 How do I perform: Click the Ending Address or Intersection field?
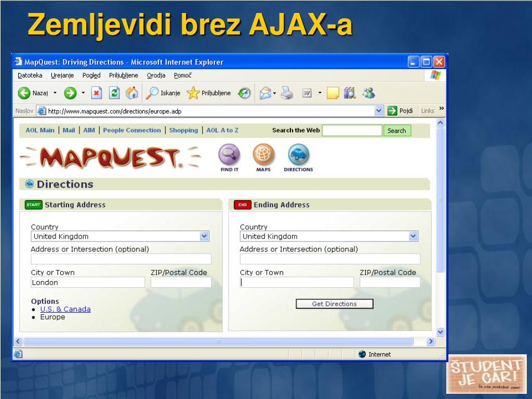coord(330,259)
